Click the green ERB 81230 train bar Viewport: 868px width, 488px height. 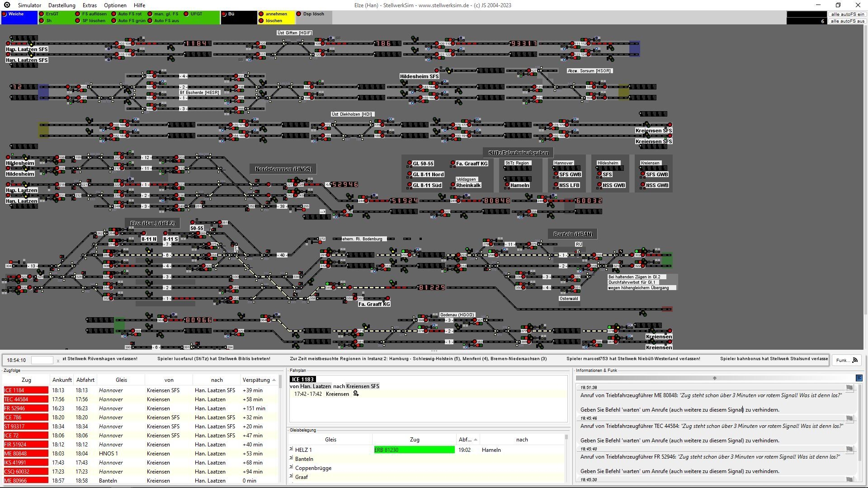tap(414, 450)
